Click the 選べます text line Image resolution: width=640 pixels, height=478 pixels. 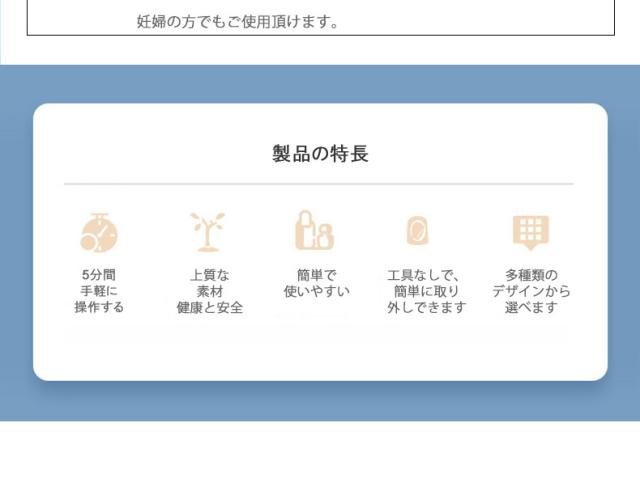531,307
